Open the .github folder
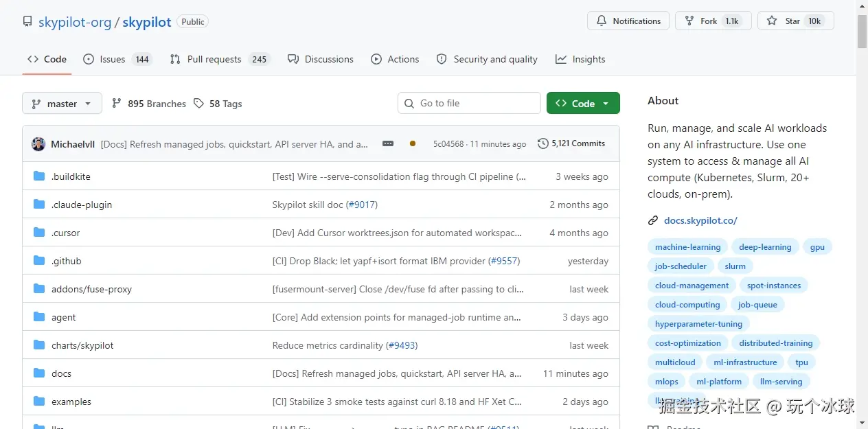This screenshot has width=868, height=429. (67, 261)
